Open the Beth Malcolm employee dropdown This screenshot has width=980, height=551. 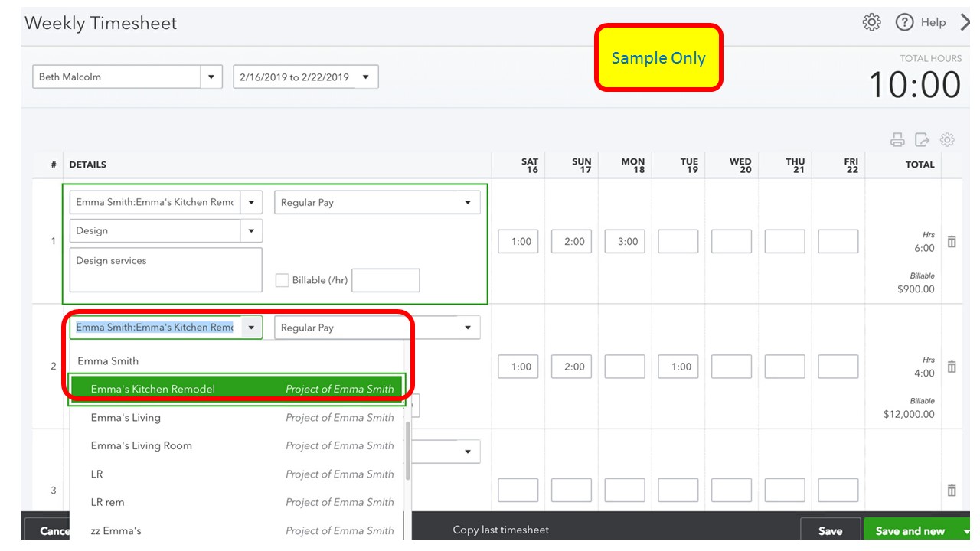211,77
